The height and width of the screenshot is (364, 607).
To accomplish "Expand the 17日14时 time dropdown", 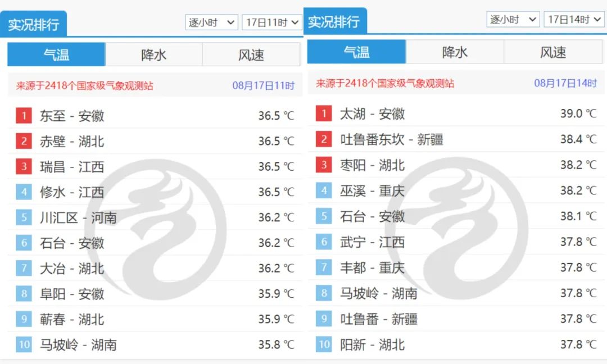I will click(573, 20).
